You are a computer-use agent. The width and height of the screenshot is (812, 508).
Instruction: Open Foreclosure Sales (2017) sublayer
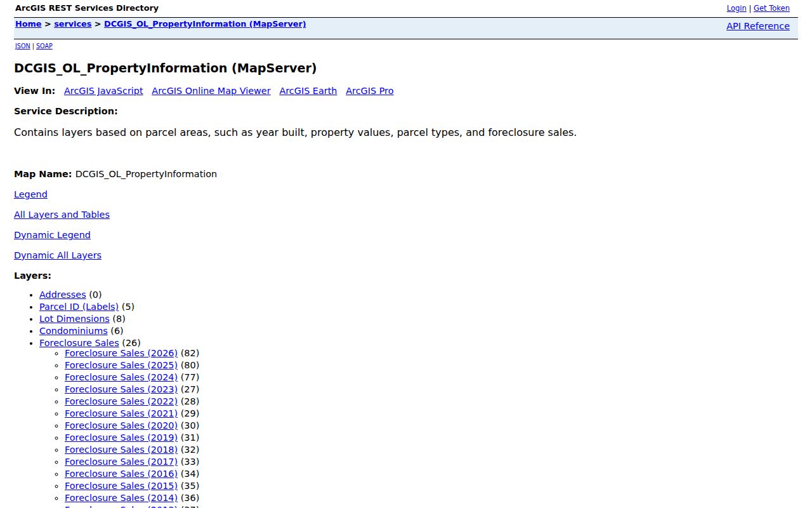coord(121,462)
